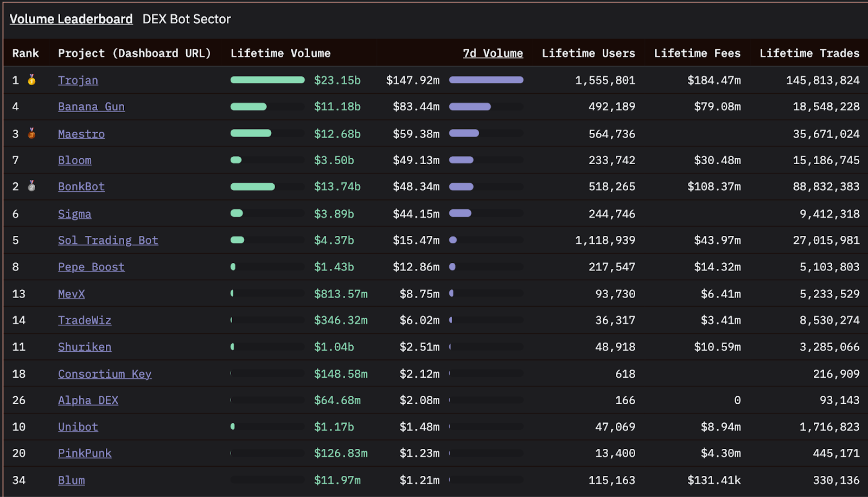The width and height of the screenshot is (868, 497).
Task: Open the Maestro dashboard link
Action: pyautogui.click(x=81, y=134)
